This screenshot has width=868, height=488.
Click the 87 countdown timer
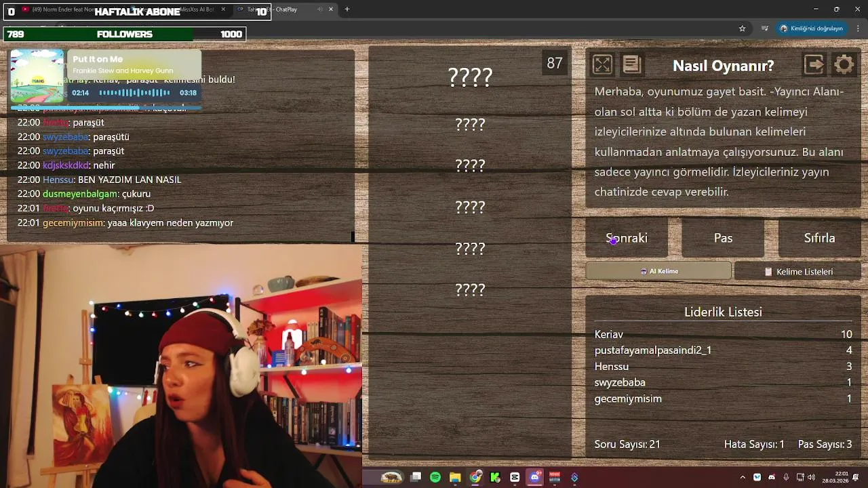point(555,63)
